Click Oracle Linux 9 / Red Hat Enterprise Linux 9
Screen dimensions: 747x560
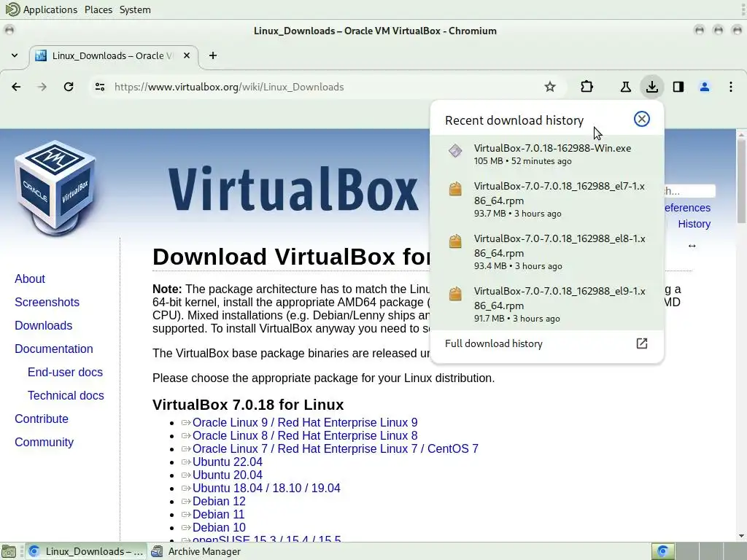[305, 422]
